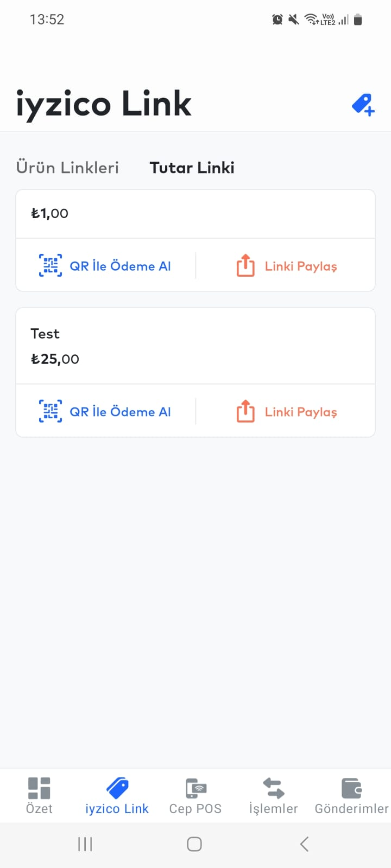391x868 pixels.
Task: Open the Cep POS icon
Action: click(195, 788)
